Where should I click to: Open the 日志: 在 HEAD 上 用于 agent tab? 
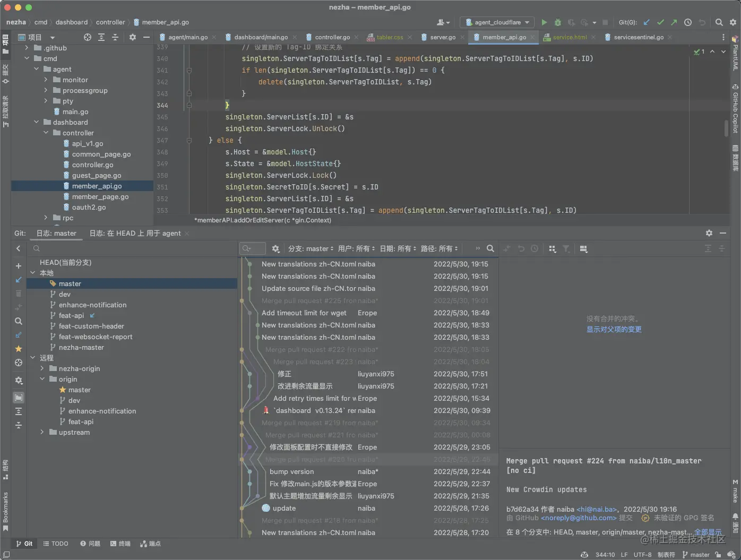[x=135, y=233]
